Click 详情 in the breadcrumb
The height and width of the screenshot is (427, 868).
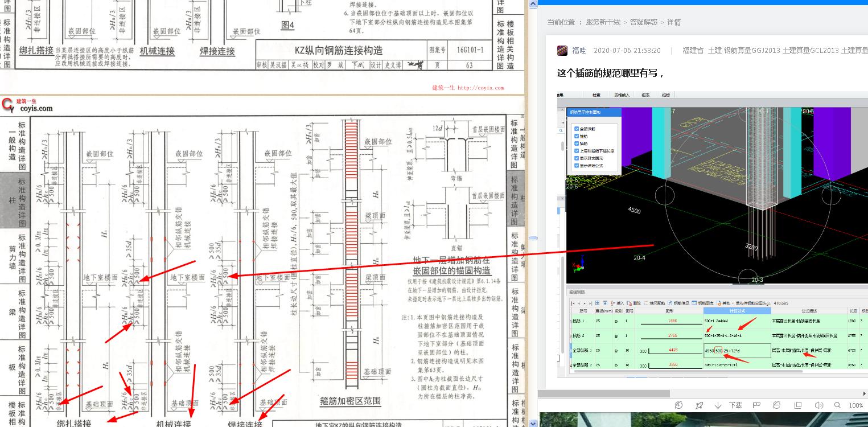click(x=674, y=22)
